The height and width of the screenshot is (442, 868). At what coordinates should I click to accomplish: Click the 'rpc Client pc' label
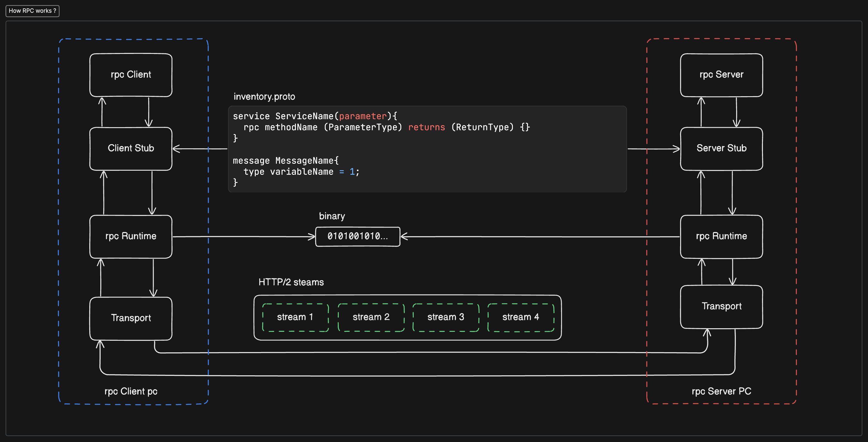131,391
